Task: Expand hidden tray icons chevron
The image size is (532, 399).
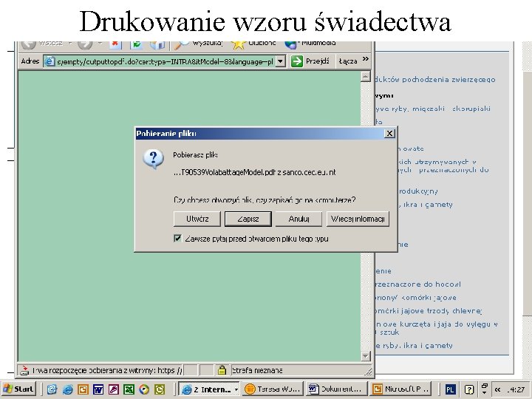Action: [x=497, y=389]
